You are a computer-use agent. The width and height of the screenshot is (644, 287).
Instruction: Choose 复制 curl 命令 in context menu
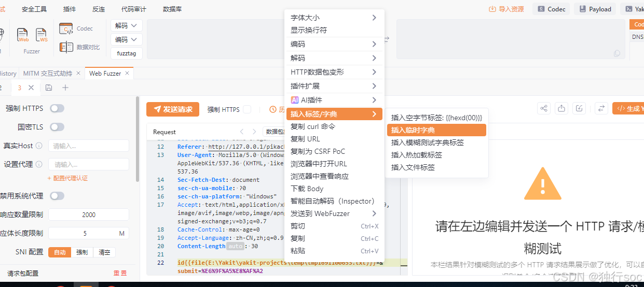coord(334,126)
